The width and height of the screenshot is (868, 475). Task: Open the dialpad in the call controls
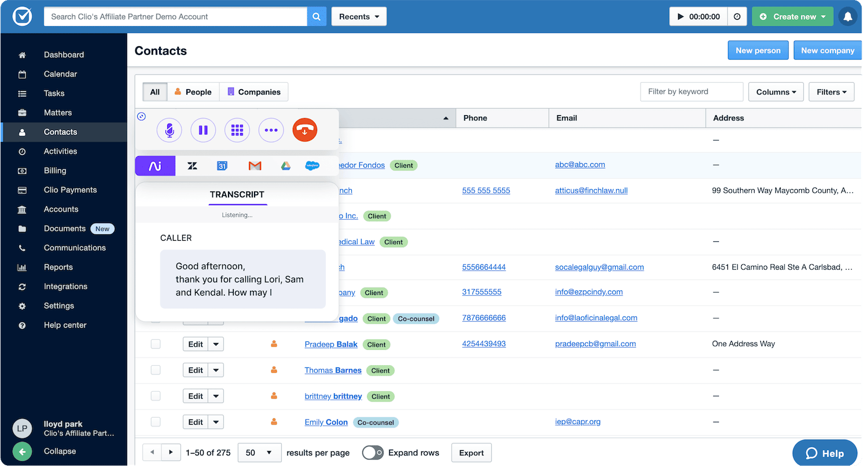click(x=237, y=130)
